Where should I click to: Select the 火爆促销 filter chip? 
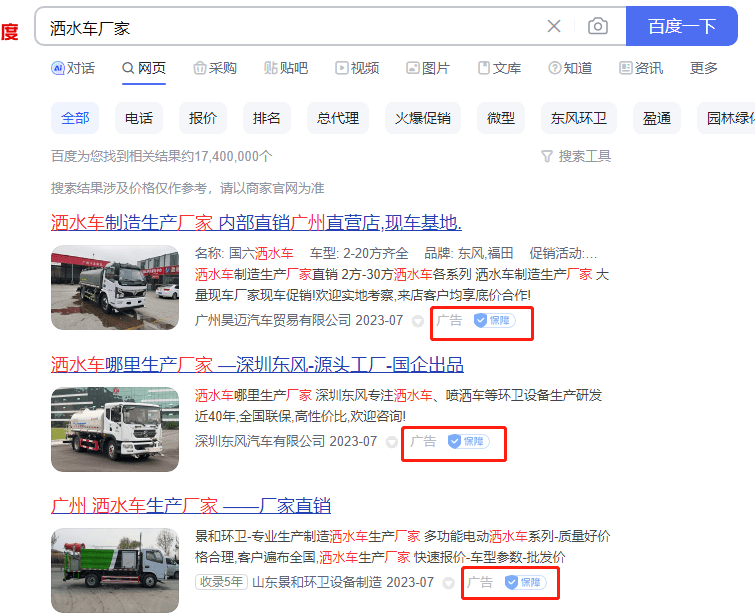(423, 118)
